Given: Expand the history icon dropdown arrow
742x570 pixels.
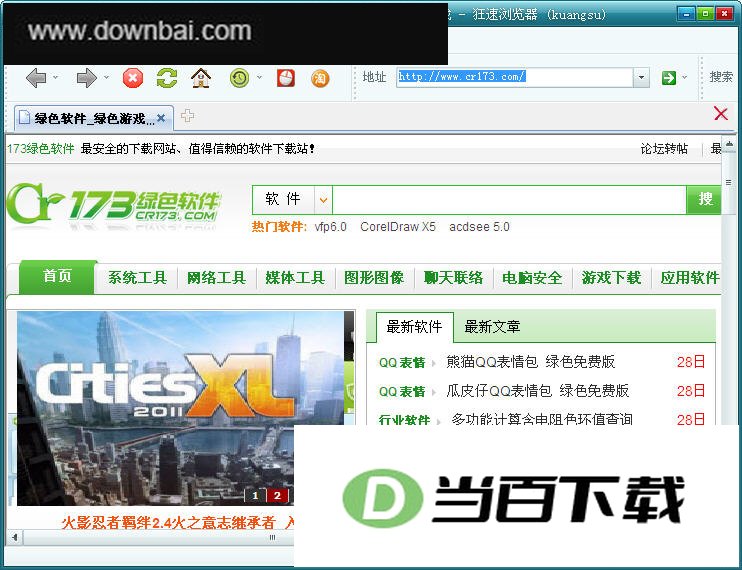Looking at the screenshot, I should pyautogui.click(x=259, y=77).
